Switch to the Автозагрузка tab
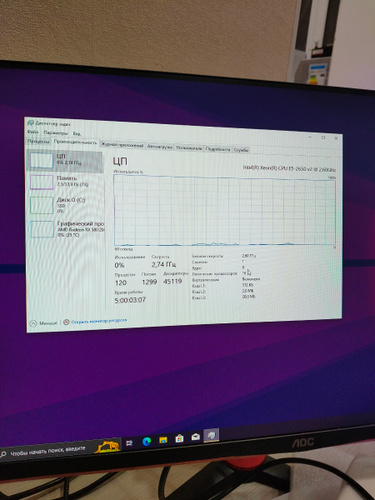 click(160, 147)
